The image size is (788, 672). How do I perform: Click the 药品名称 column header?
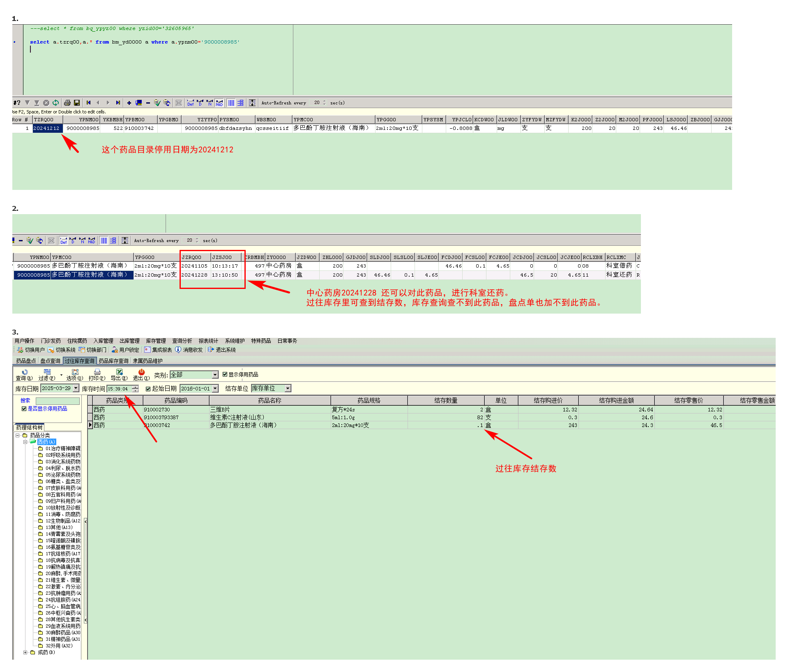click(270, 400)
